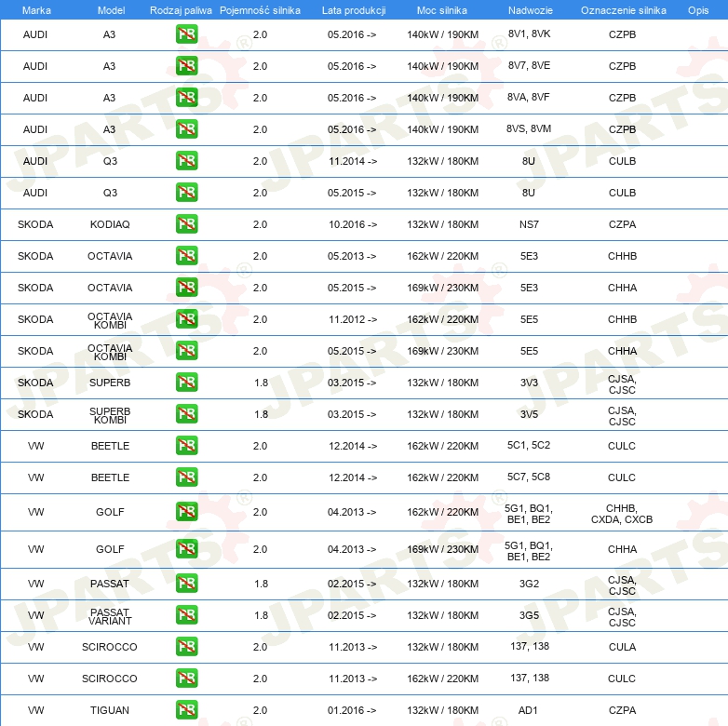Select the fuel icon for OCTAVIA KOMBI 05.2015

coord(186,351)
